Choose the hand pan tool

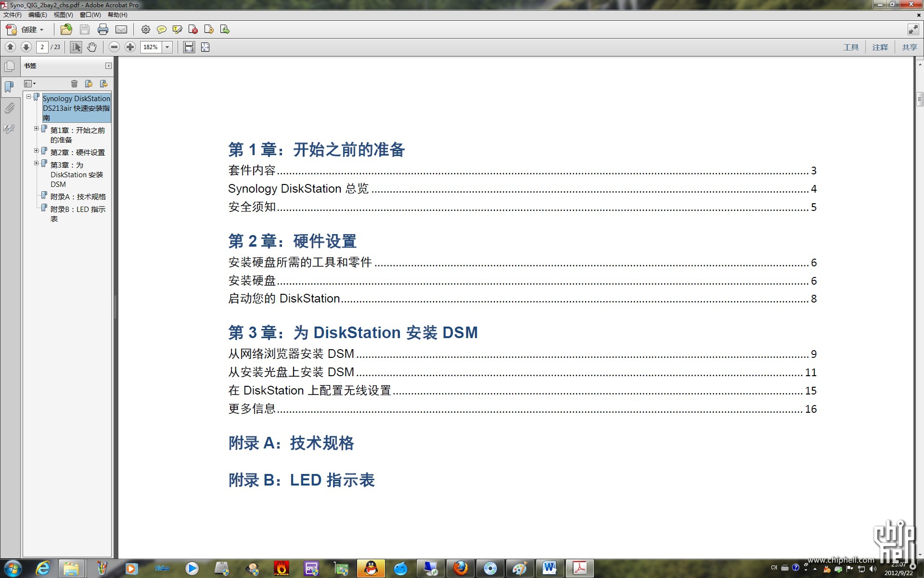pyautogui.click(x=92, y=47)
